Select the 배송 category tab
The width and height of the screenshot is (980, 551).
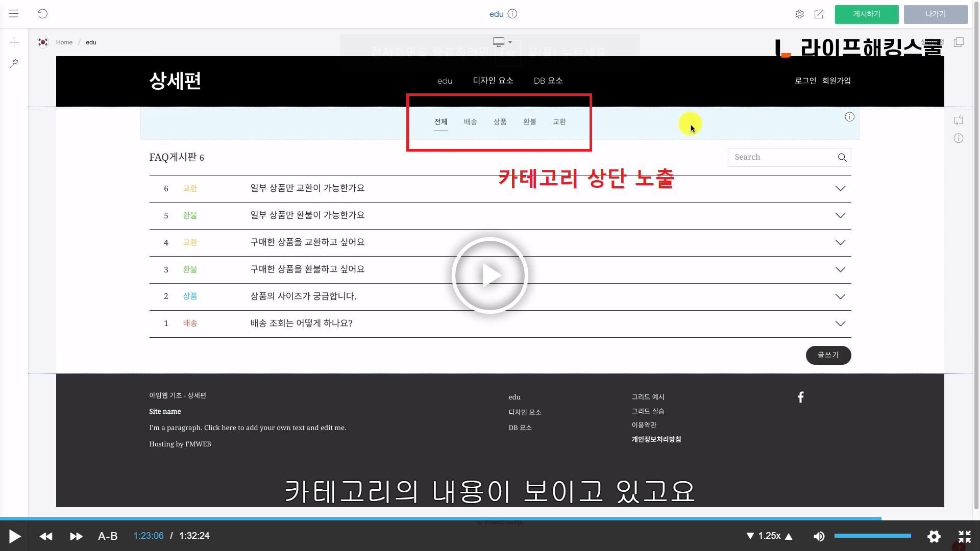pos(470,122)
